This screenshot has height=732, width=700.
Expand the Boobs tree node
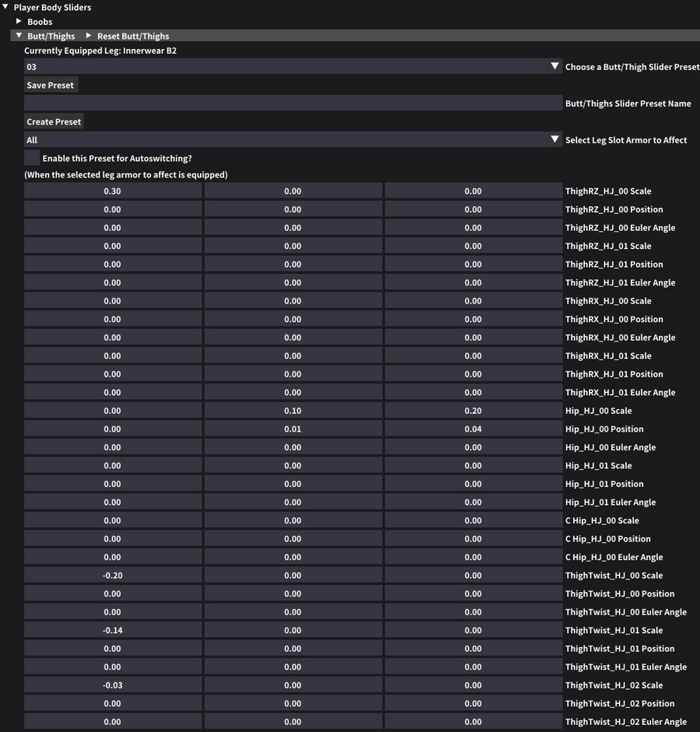pyautogui.click(x=19, y=22)
